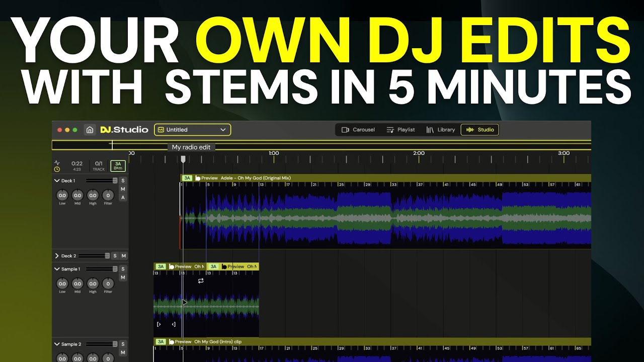Click the 3A badge on the second Sample 1 clip
This screenshot has width=644, height=362.
213,266
